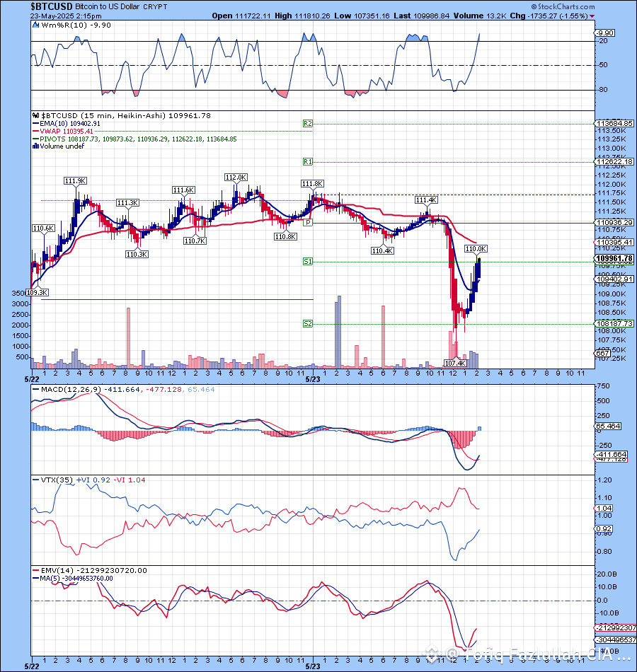Click the 113684.85 price axis tag
Viewport: 637px width, 672px height.
614,123
